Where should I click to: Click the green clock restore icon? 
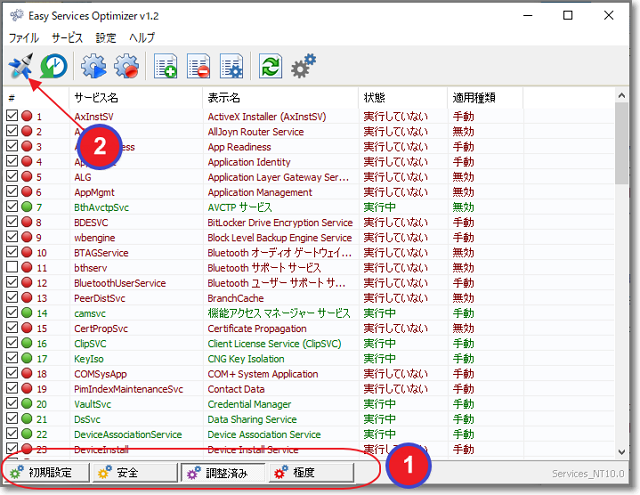[x=54, y=67]
